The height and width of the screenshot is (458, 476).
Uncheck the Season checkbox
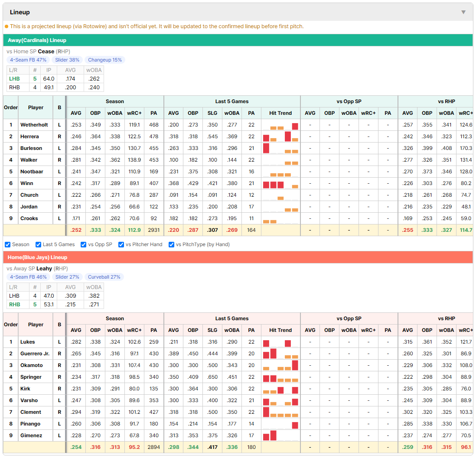click(x=8, y=244)
